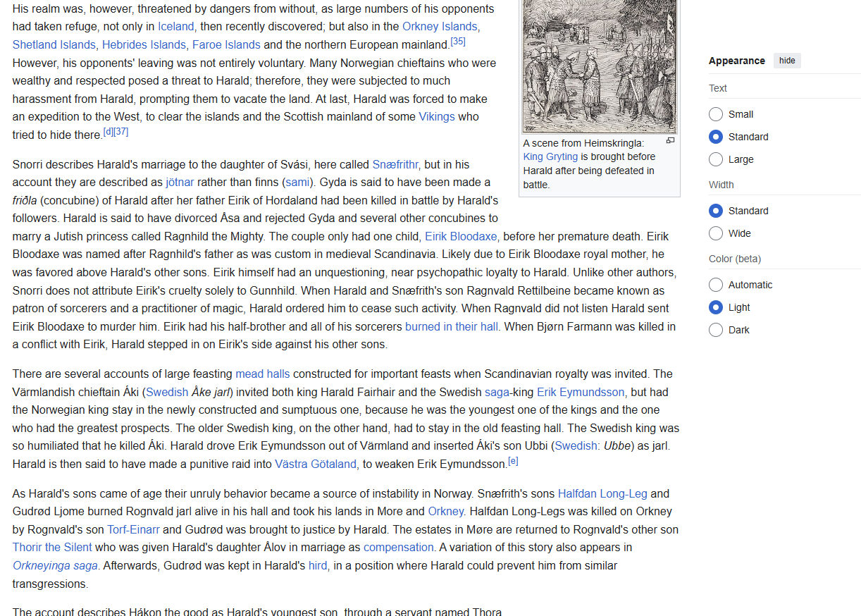Viewport: 861px width, 616px height.
Task: Open the Orkney Islands link
Action: pyautogui.click(x=440, y=26)
